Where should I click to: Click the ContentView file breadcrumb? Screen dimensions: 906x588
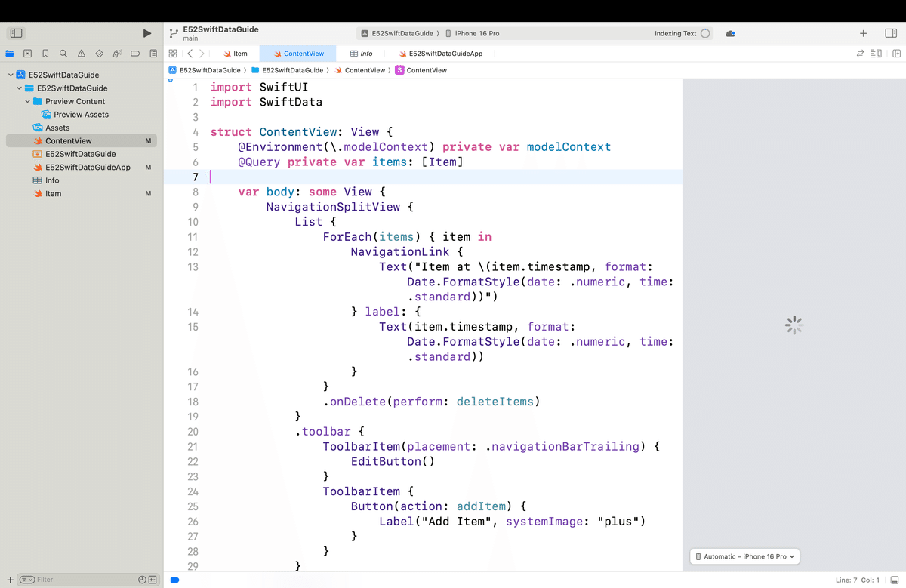[362, 70]
